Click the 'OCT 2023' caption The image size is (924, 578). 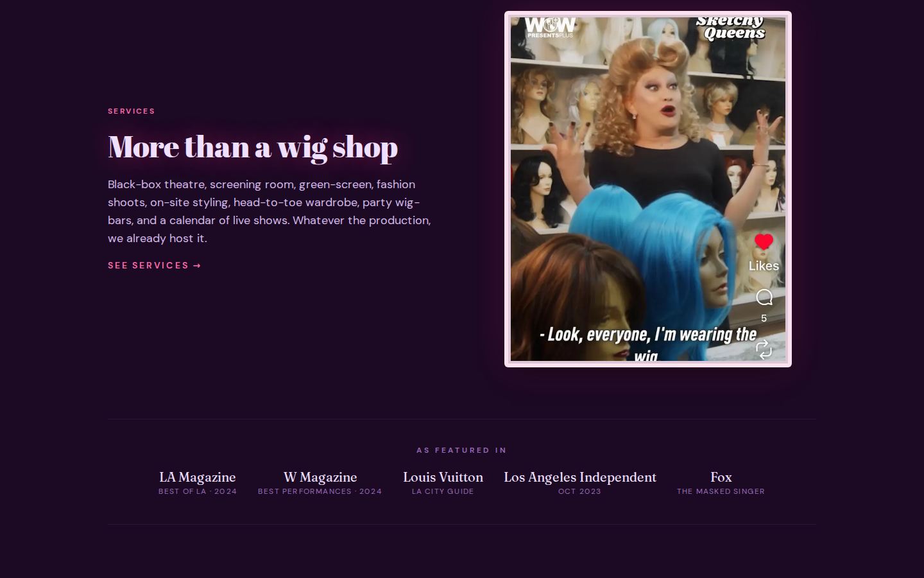[580, 491]
